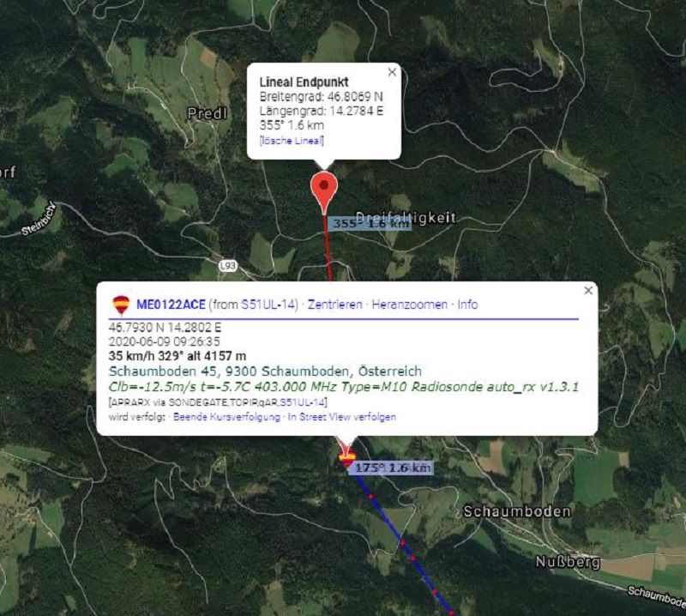Image resolution: width=686 pixels, height=616 pixels.
Task: Click In Street View verfolgen
Action: tap(341, 417)
